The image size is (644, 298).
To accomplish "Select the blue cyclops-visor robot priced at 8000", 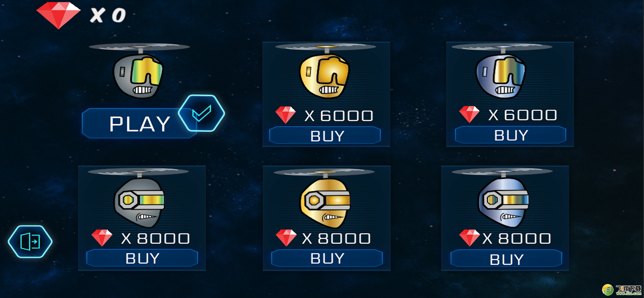I will coord(502,198).
